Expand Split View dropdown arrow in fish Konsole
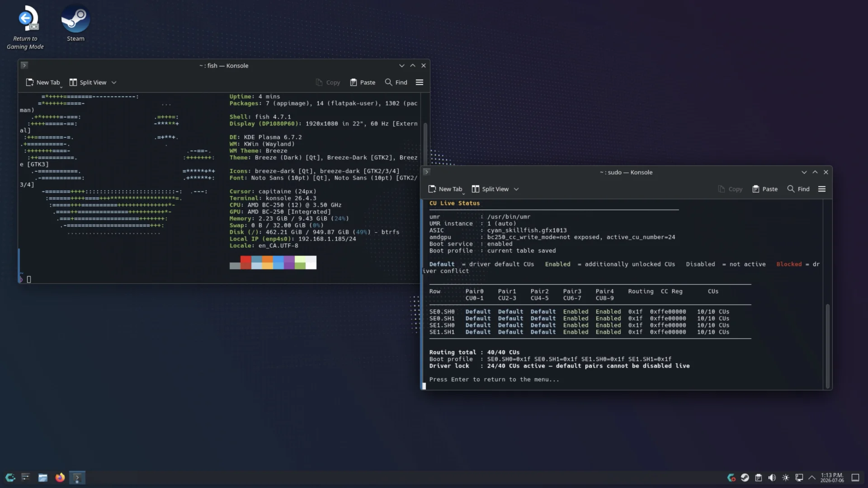 pos(114,82)
